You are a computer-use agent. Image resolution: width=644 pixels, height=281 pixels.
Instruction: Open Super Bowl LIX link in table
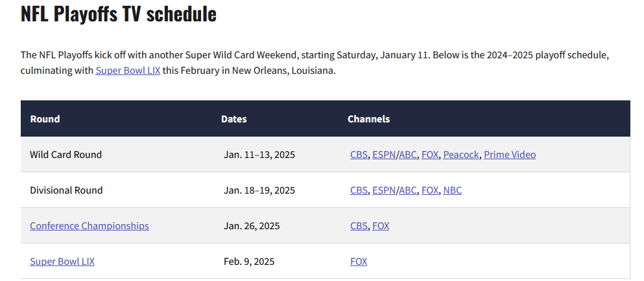coord(62,262)
